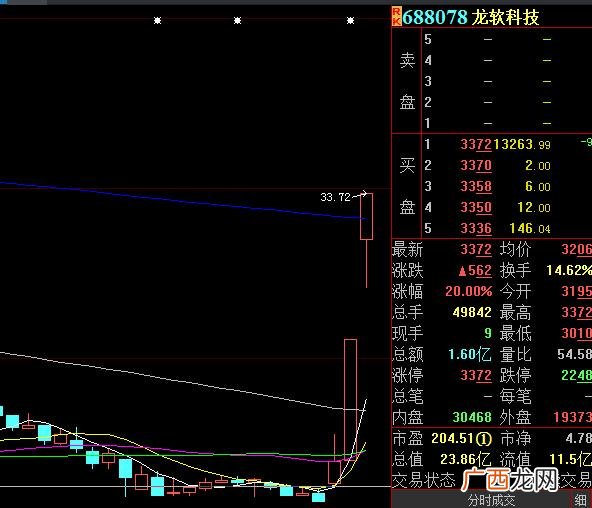Click the 量比 value 54.58
This screenshot has width=592, height=508.
click(x=575, y=354)
